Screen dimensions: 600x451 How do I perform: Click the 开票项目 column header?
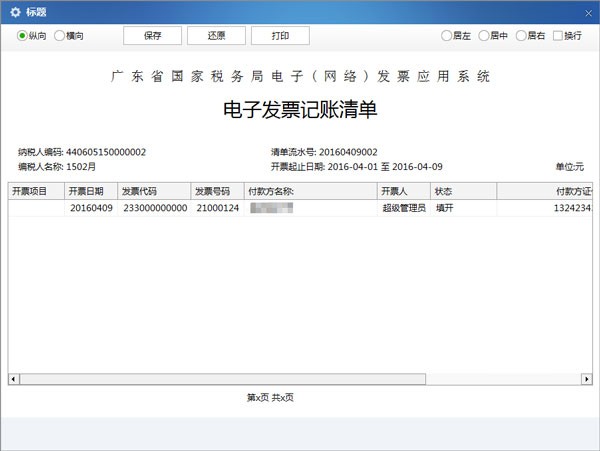click(x=36, y=191)
